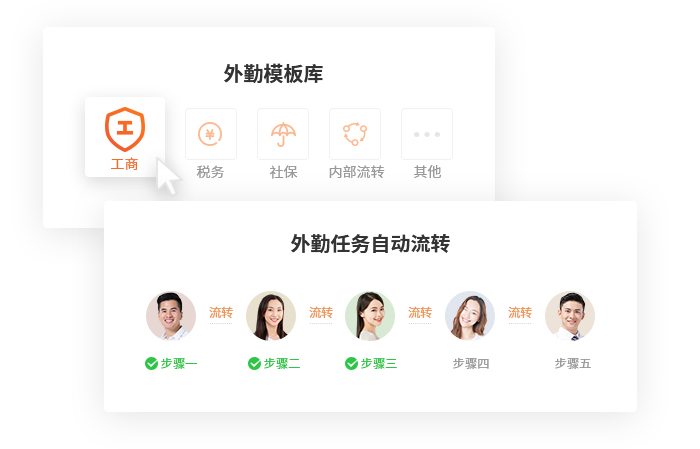Select the 内部流转 cycle icon
The width and height of the screenshot is (700, 449).
tap(355, 134)
